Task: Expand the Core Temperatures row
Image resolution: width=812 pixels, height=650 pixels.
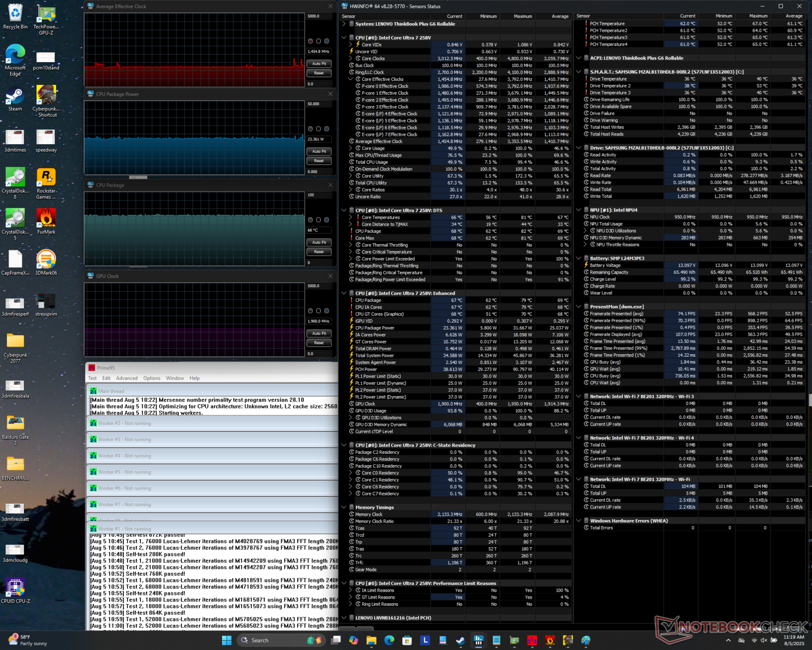Action: click(350, 217)
